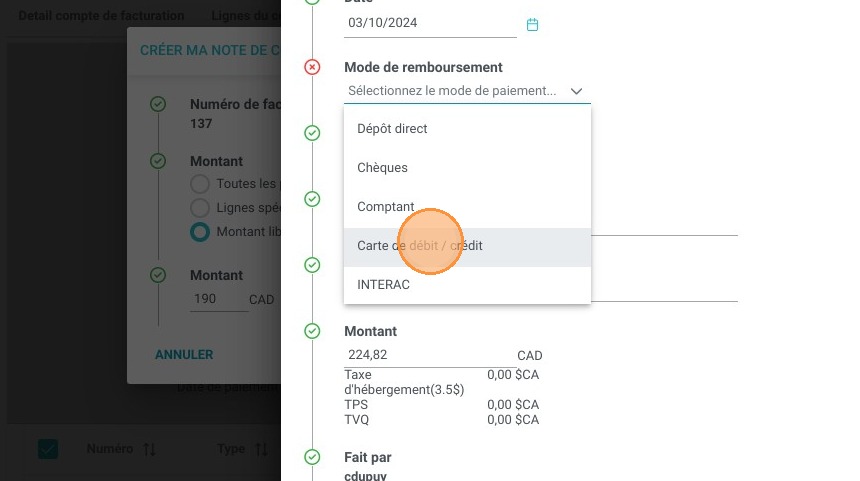Image resolution: width=860 pixels, height=481 pixels.
Task: Click sort arrows next to Type column
Action: point(261,450)
